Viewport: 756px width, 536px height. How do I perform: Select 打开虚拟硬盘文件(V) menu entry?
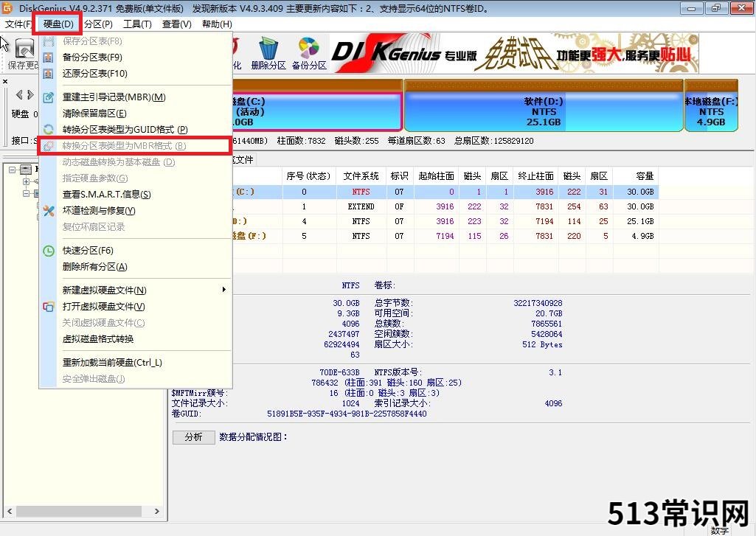[x=135, y=307]
